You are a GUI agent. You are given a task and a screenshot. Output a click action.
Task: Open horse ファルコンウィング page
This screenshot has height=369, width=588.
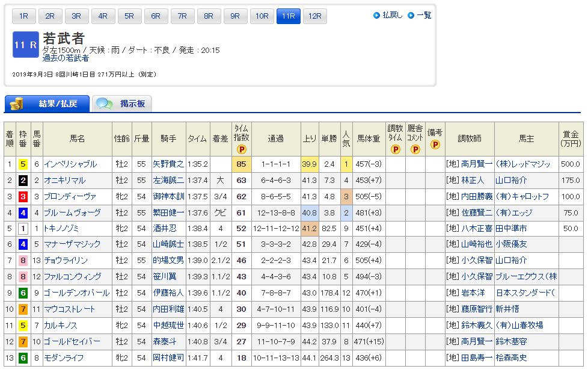[x=72, y=277]
